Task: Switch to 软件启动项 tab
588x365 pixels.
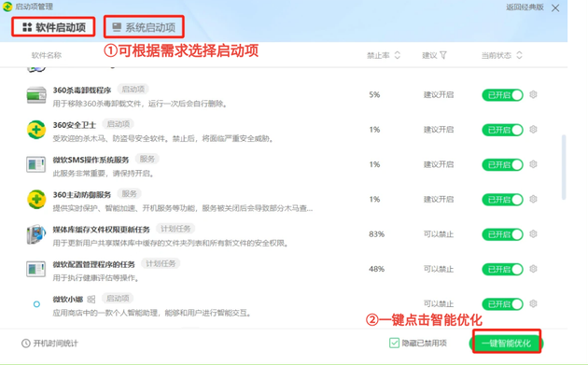Action: (53, 27)
